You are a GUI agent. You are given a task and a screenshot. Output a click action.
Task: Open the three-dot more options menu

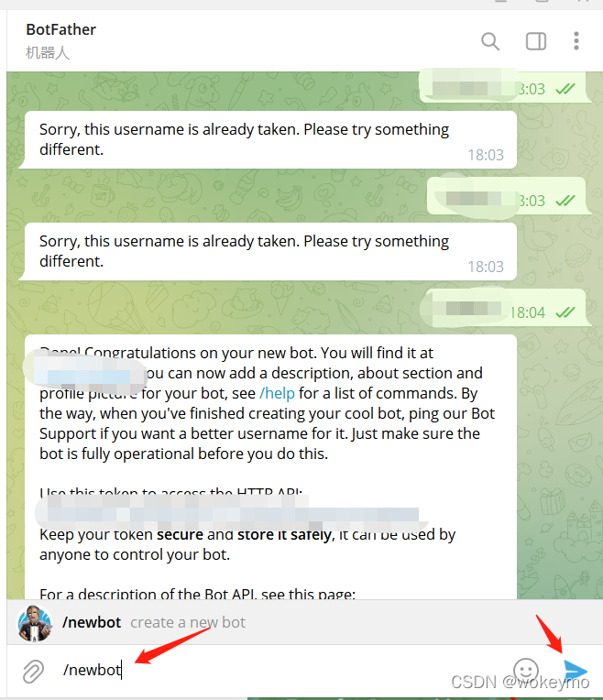click(576, 41)
